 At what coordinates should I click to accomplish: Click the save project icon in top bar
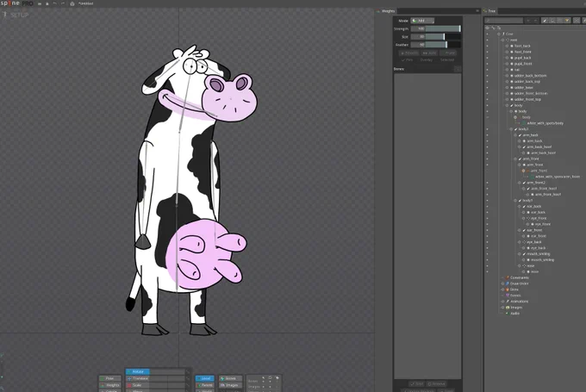(47, 3)
